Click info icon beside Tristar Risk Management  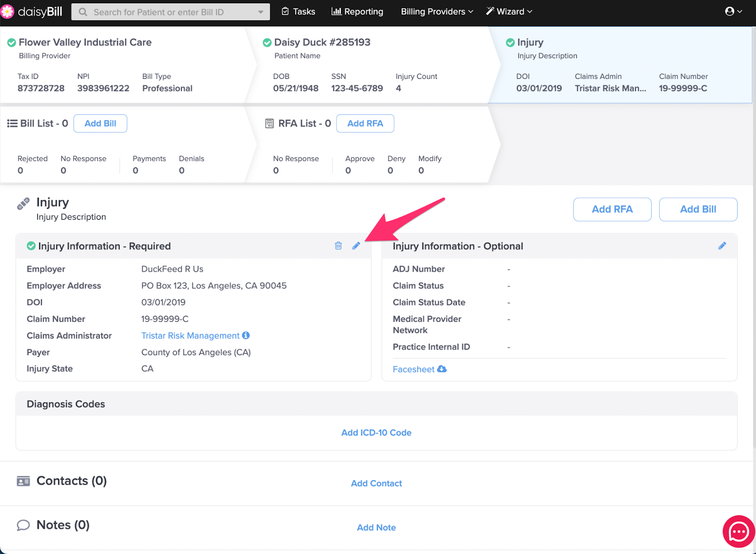pyautogui.click(x=246, y=335)
